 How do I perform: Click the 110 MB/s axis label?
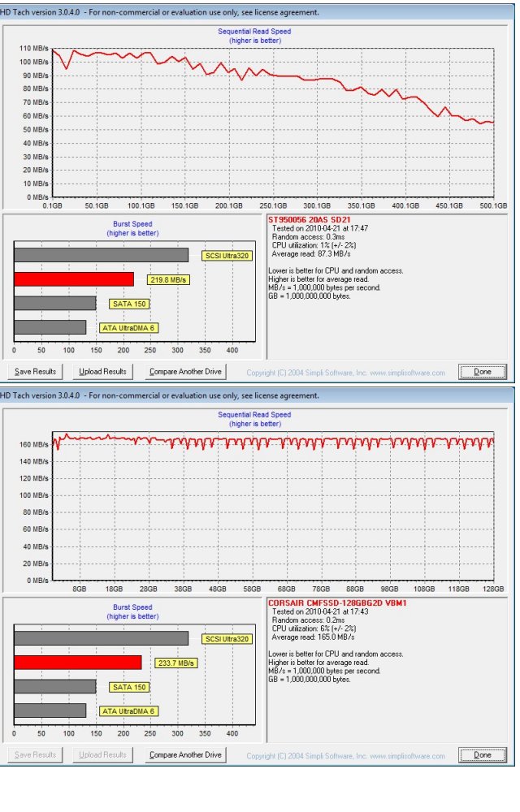[33, 48]
